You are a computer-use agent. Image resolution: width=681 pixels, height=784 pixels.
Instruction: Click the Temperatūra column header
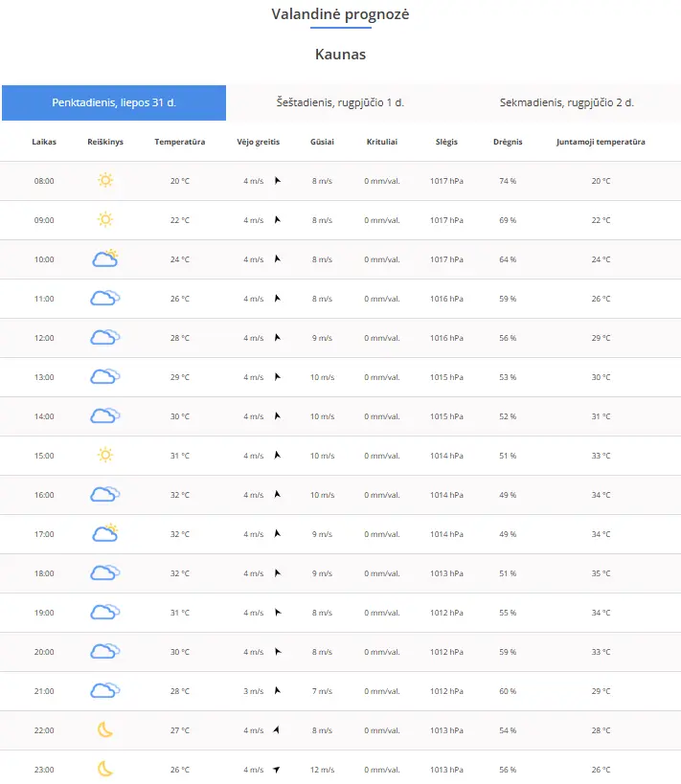(180, 142)
